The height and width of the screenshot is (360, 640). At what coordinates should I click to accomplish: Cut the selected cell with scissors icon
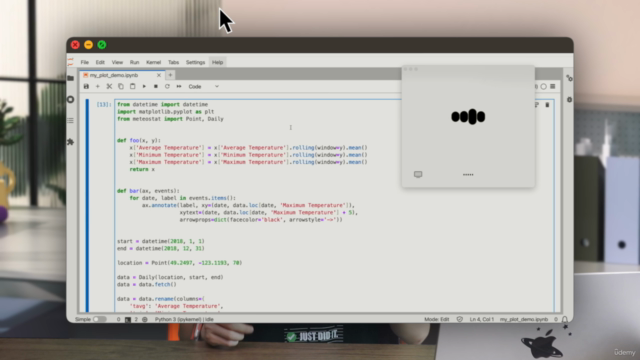pos(109,87)
